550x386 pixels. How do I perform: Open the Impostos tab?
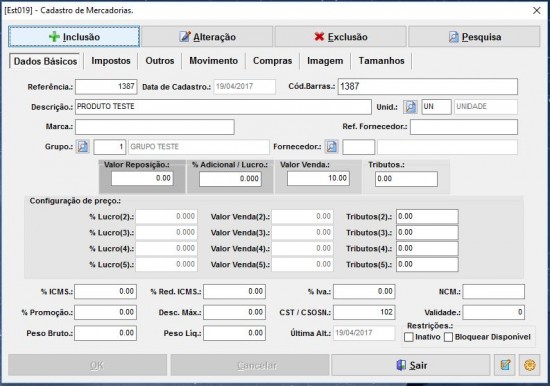coord(111,61)
